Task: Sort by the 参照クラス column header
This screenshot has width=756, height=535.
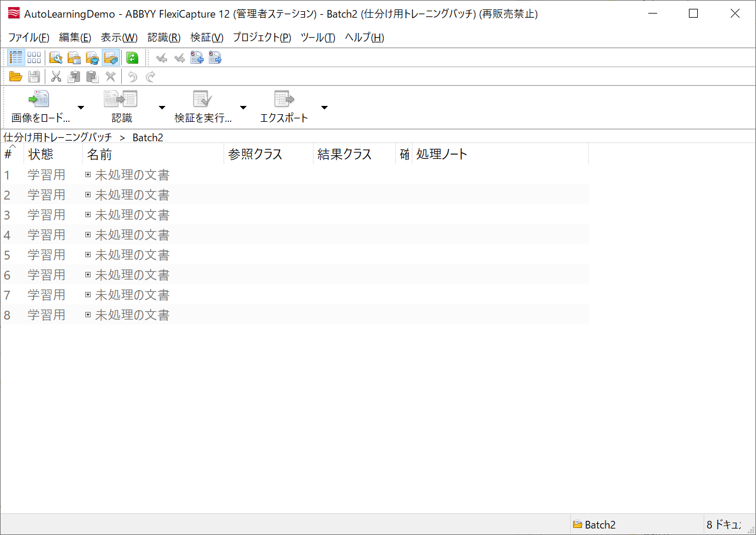Action: pos(269,154)
